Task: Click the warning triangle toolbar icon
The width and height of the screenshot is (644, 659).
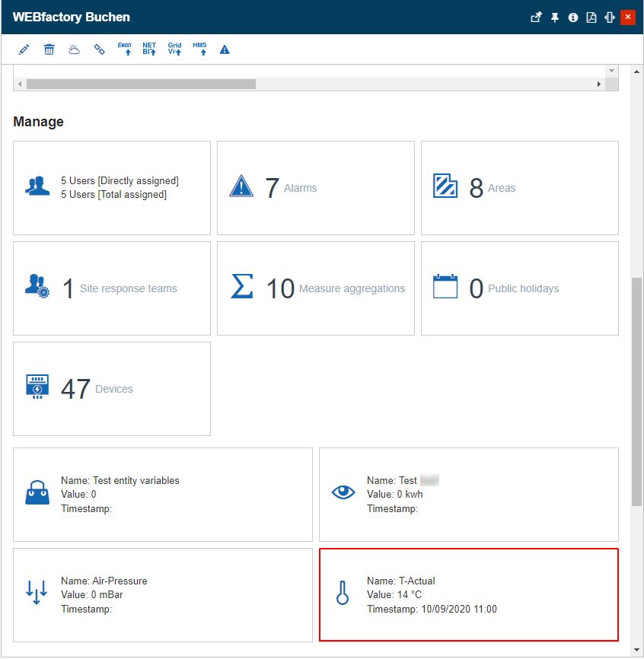Action: [225, 49]
